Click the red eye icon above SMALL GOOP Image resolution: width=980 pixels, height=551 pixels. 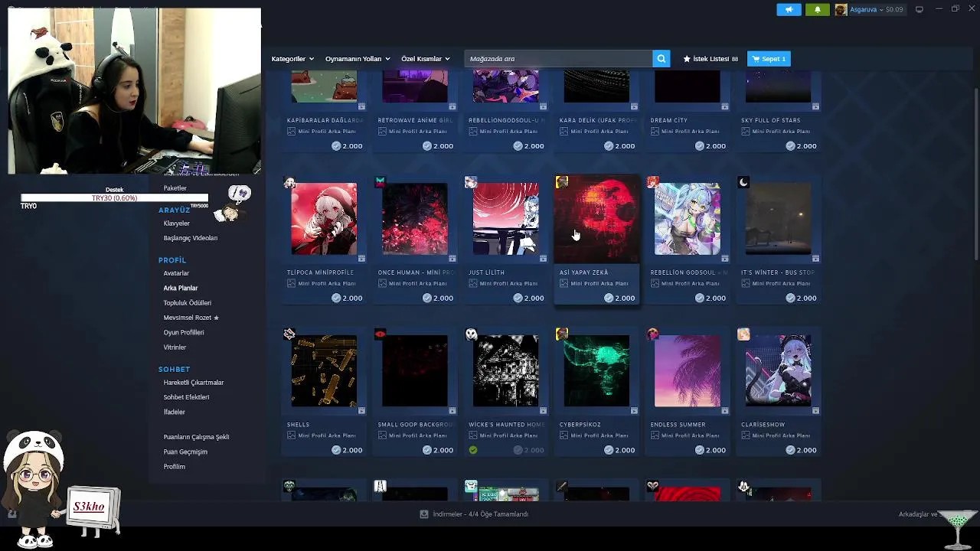click(x=381, y=334)
